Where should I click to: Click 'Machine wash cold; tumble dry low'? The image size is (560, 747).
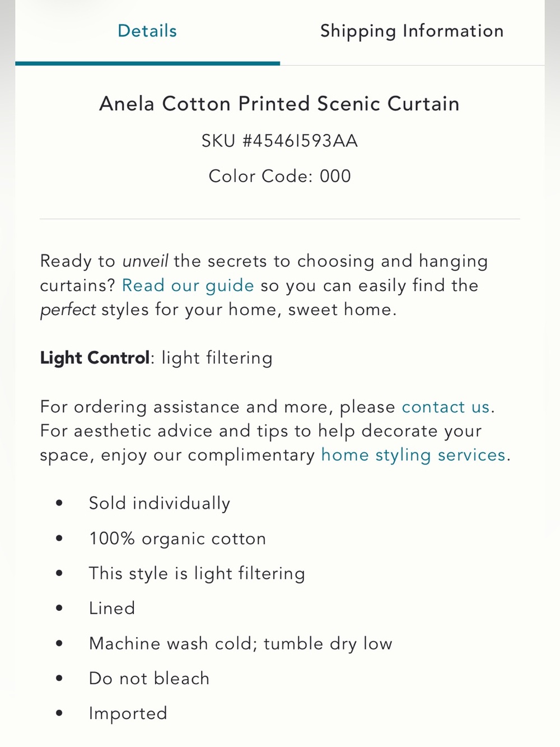tap(241, 643)
